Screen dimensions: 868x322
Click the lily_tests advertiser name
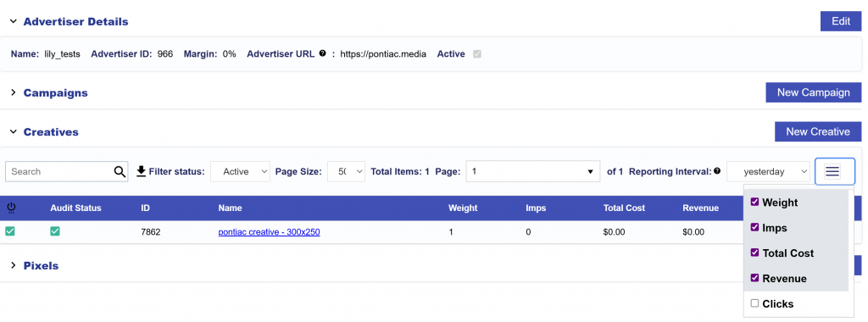(62, 54)
